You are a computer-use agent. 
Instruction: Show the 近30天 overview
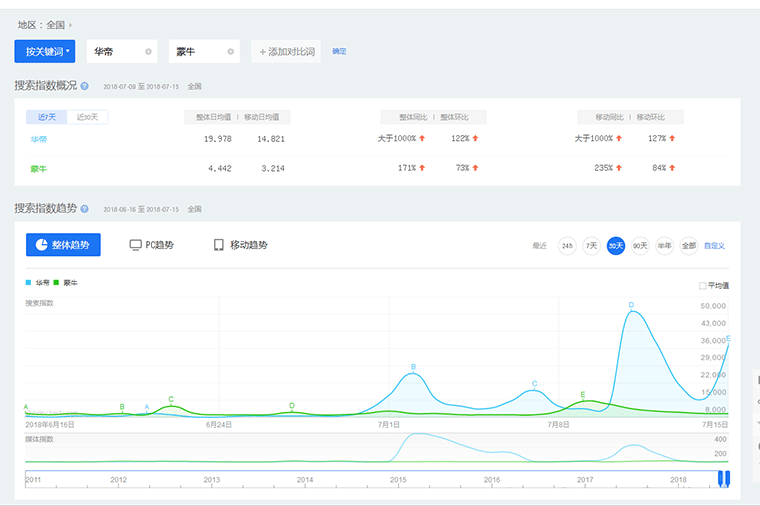(88, 117)
